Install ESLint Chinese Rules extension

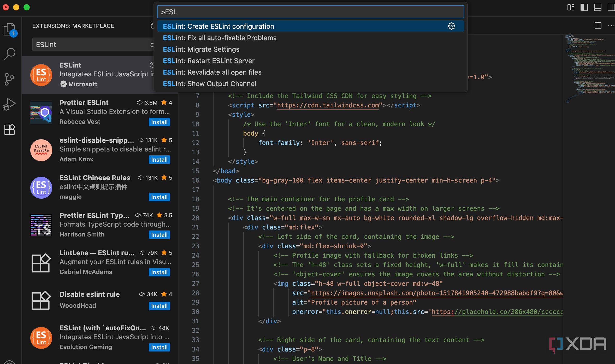point(159,197)
